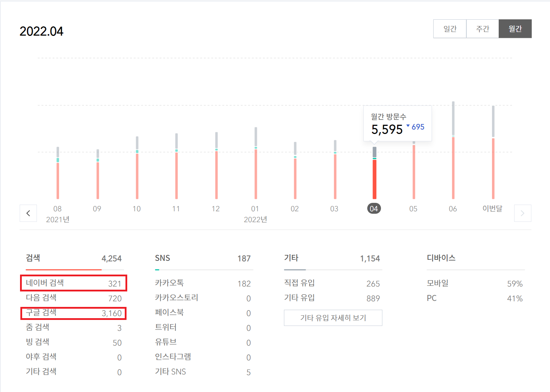Screen dimensions: 550x392
Task: Click the highlighted 04 month label
Action: (374, 208)
